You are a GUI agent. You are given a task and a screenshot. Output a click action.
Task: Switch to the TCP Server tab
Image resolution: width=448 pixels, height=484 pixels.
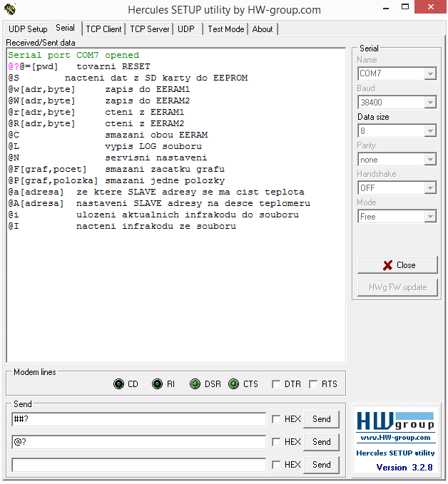150,29
